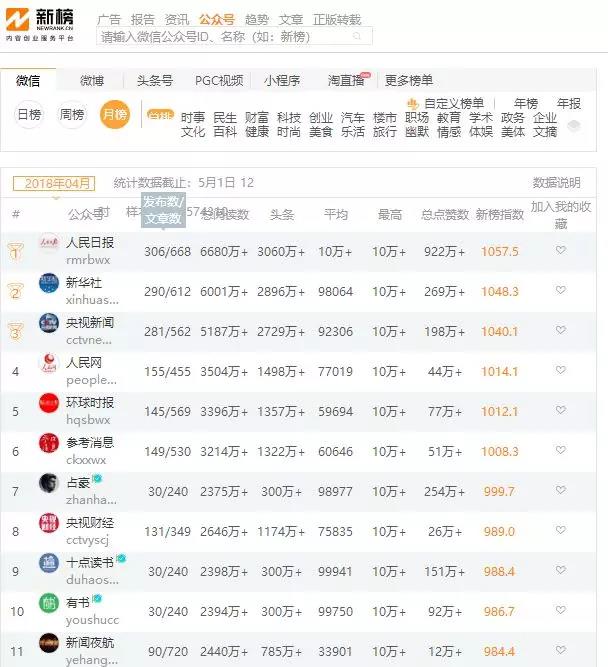Select the 月榜 monthly ranking option
The image size is (608, 667).
(114, 115)
